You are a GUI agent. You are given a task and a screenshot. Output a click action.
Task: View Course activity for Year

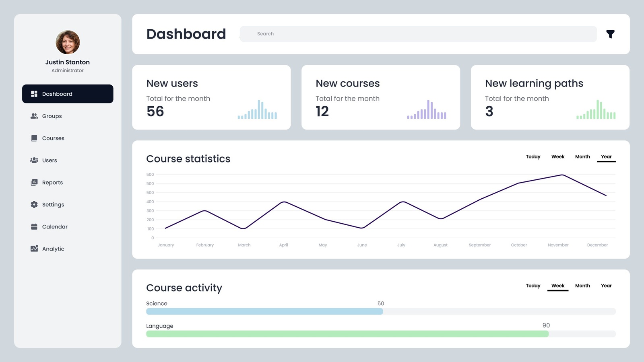tap(606, 286)
